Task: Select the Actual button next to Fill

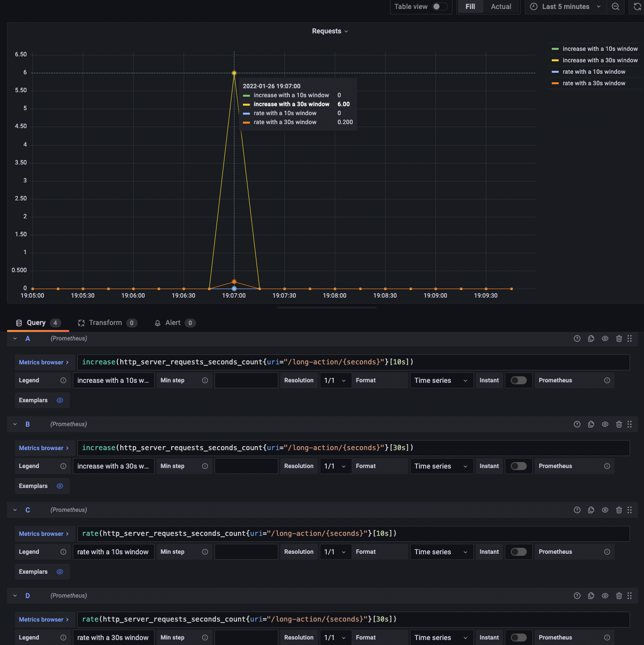Action: 501,6
